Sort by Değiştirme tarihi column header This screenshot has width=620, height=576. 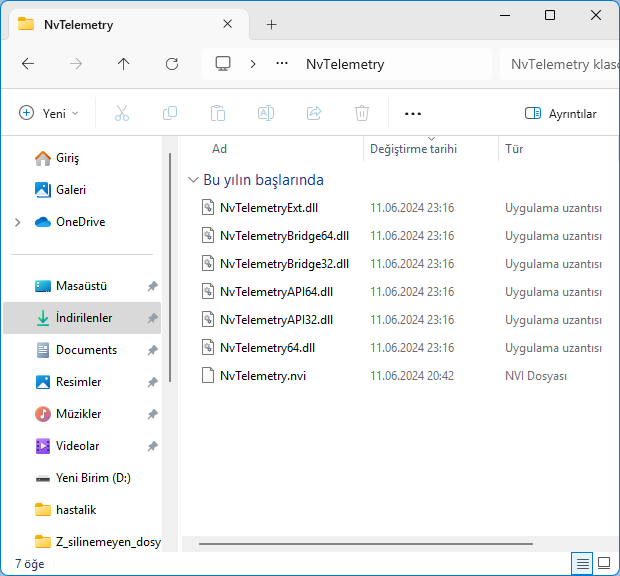click(413, 149)
